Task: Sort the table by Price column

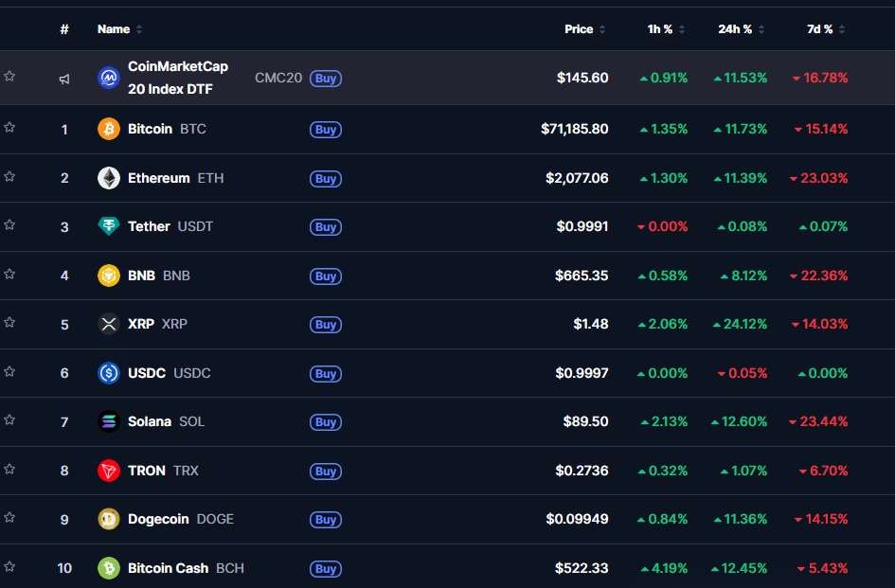Action: [x=579, y=29]
